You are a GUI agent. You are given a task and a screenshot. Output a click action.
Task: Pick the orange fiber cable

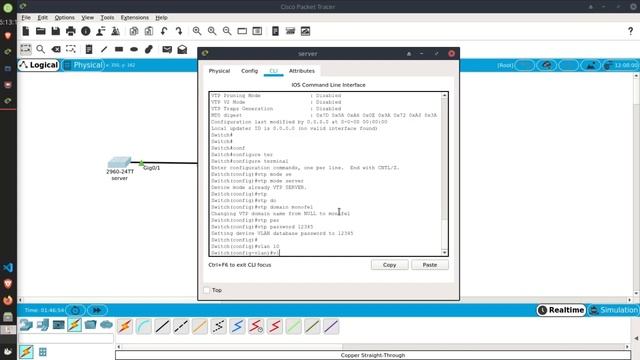click(200, 327)
